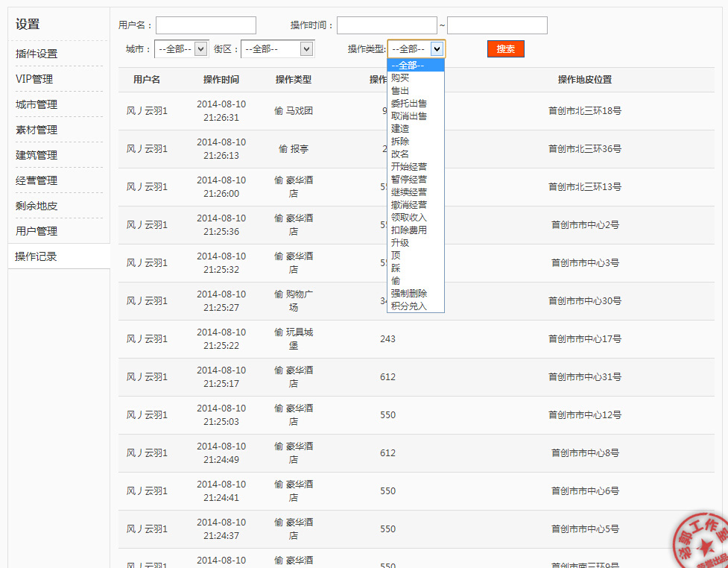728x568 pixels.
Task: Focus the 操作时间 start date field
Action: [387, 25]
